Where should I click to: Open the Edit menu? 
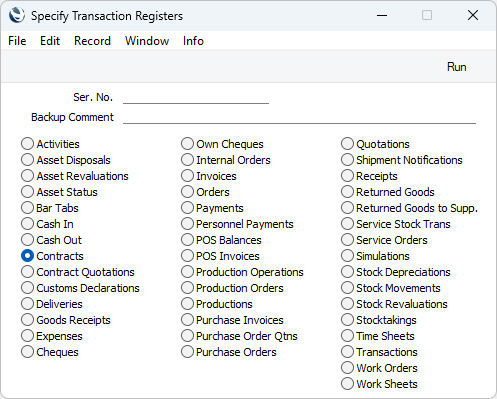coord(50,41)
